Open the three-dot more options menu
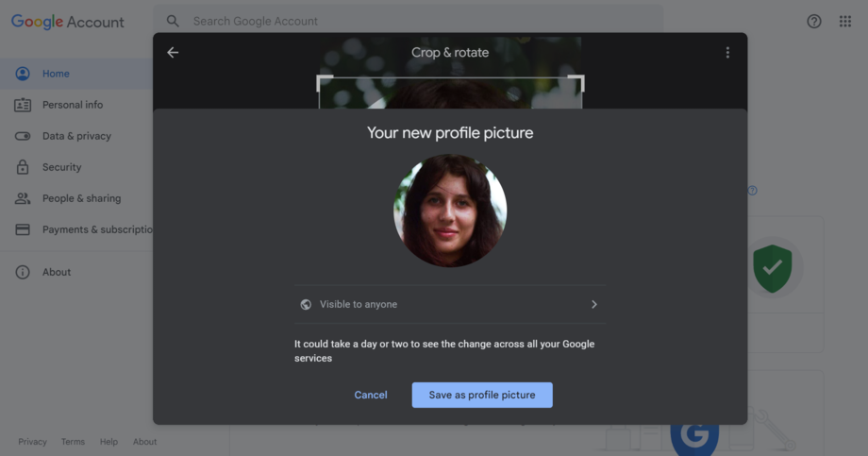The width and height of the screenshot is (868, 456). pos(727,53)
